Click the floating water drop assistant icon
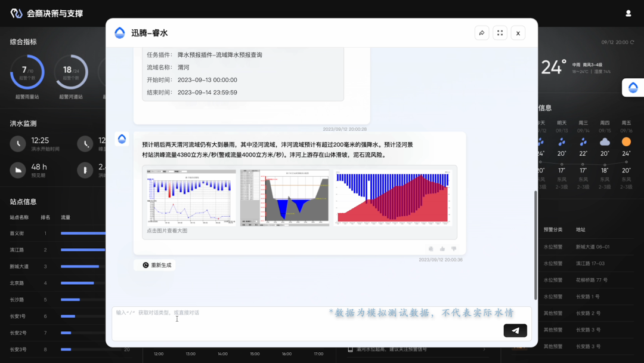644x363 pixels. (633, 88)
